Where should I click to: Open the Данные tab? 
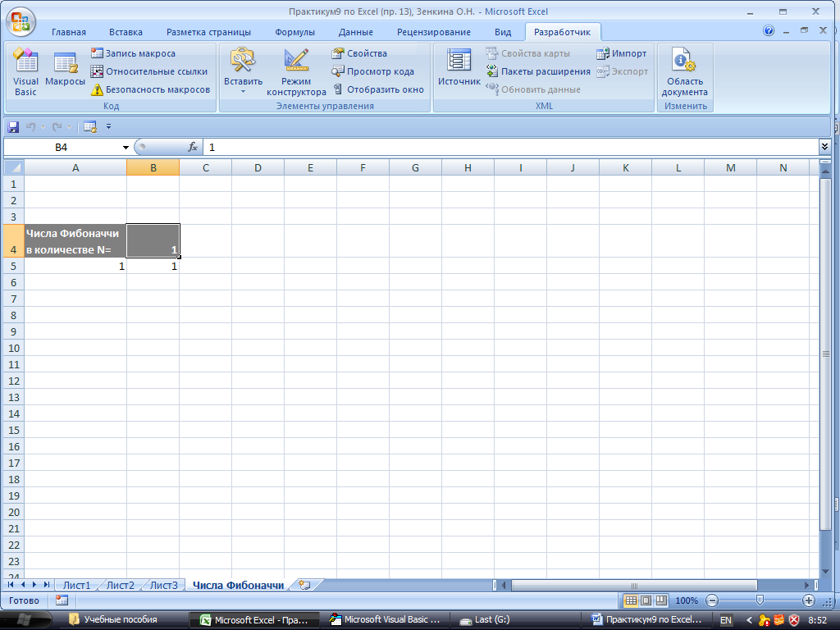pos(356,32)
